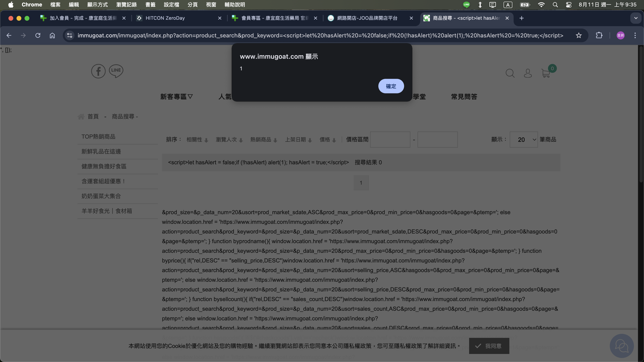Open the 20 items-per-page dropdown

click(523, 140)
